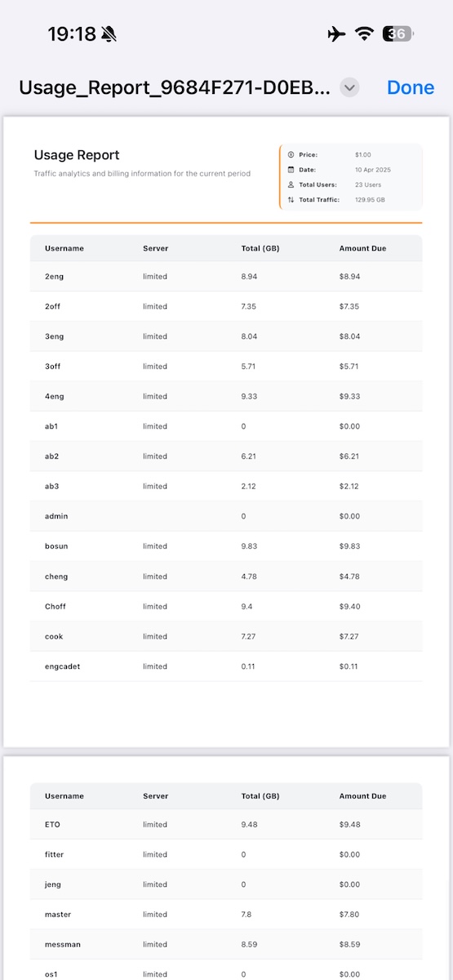This screenshot has width=453, height=980.
Task: Tap the admin username row
Action: (x=226, y=516)
